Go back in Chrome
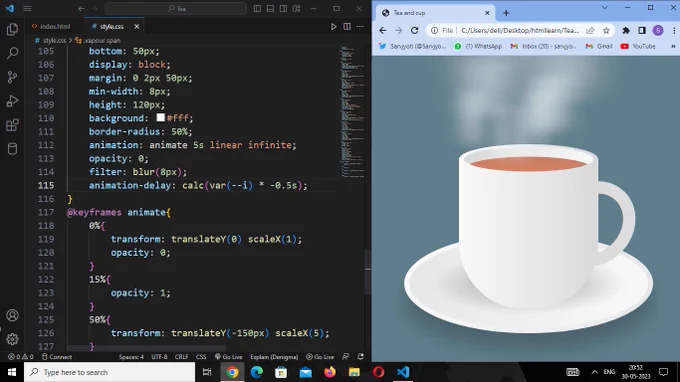 [x=382, y=30]
